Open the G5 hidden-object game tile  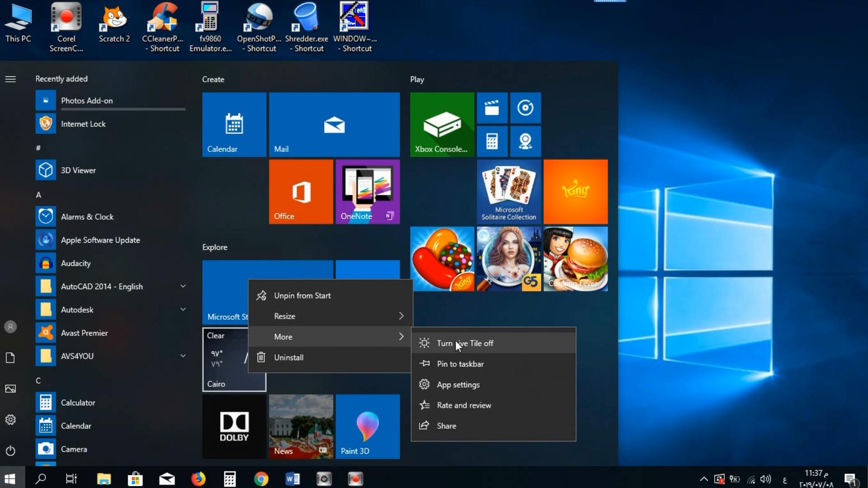(x=509, y=259)
